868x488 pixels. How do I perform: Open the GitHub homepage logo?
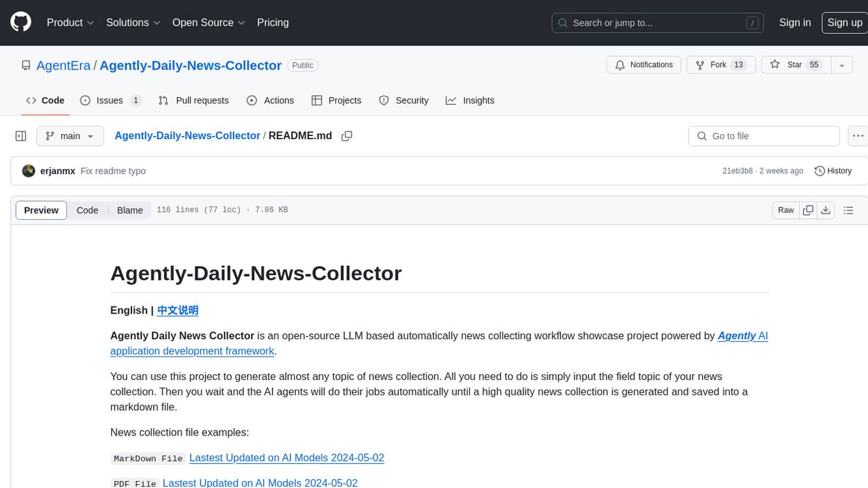click(x=20, y=22)
